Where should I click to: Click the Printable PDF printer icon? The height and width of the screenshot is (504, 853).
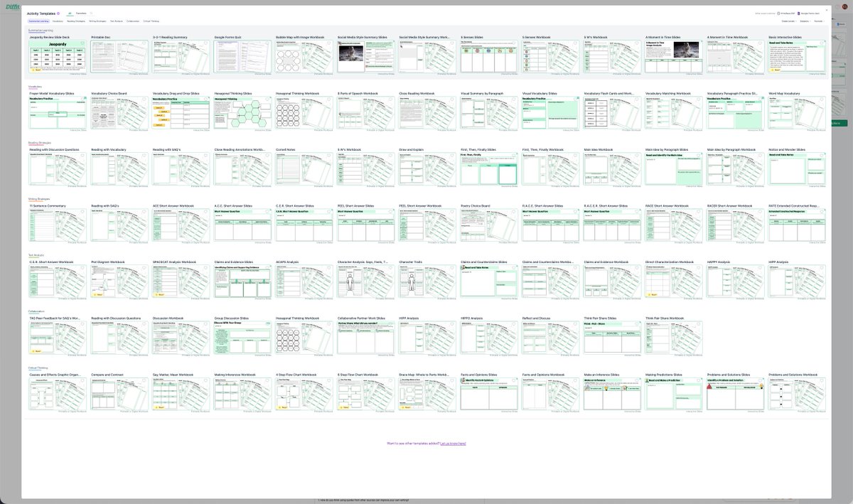778,14
